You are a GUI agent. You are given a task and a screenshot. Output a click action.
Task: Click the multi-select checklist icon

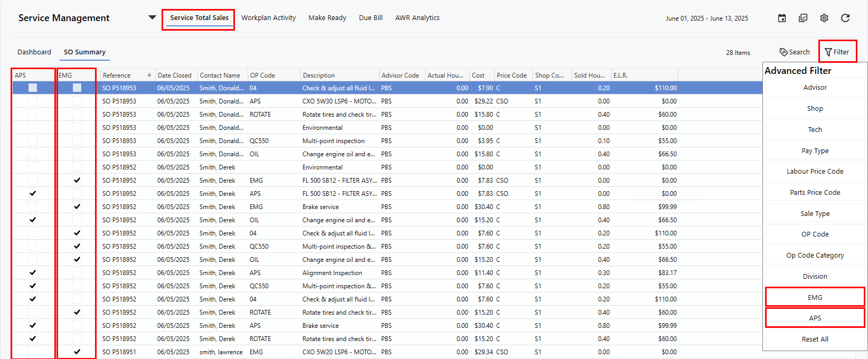pos(803,18)
